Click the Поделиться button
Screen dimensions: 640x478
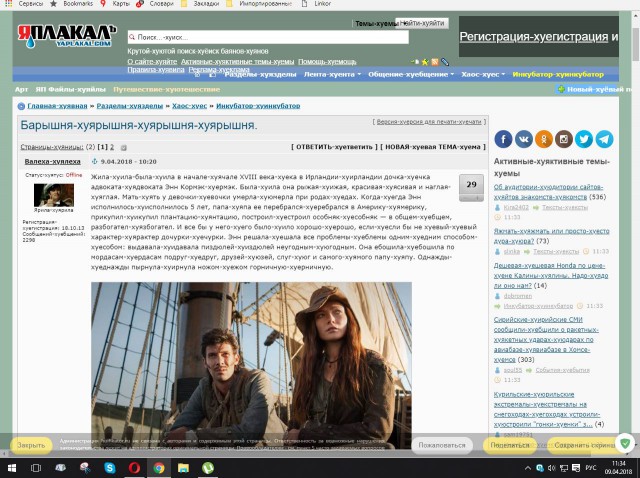[509, 445]
